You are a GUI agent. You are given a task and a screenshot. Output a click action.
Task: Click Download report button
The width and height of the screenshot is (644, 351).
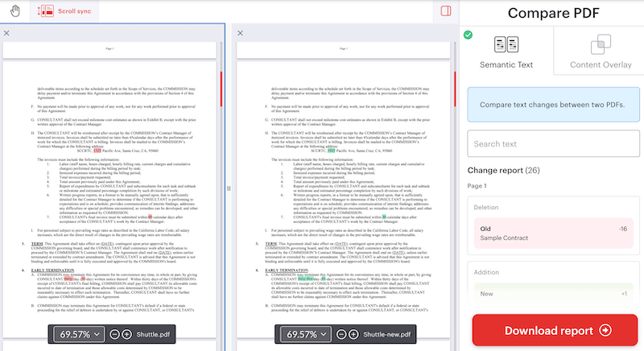[555, 330]
